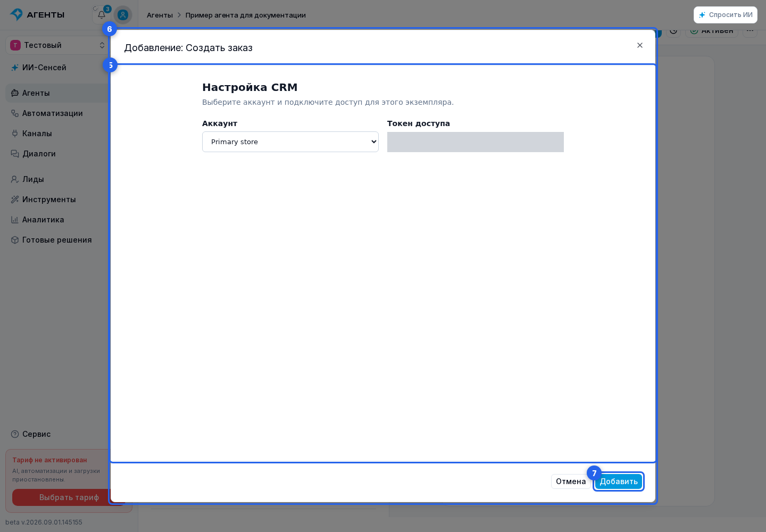This screenshot has height=532, width=766.
Task: Open ИИ-Сенсей in sidebar
Action: [x=57, y=68]
